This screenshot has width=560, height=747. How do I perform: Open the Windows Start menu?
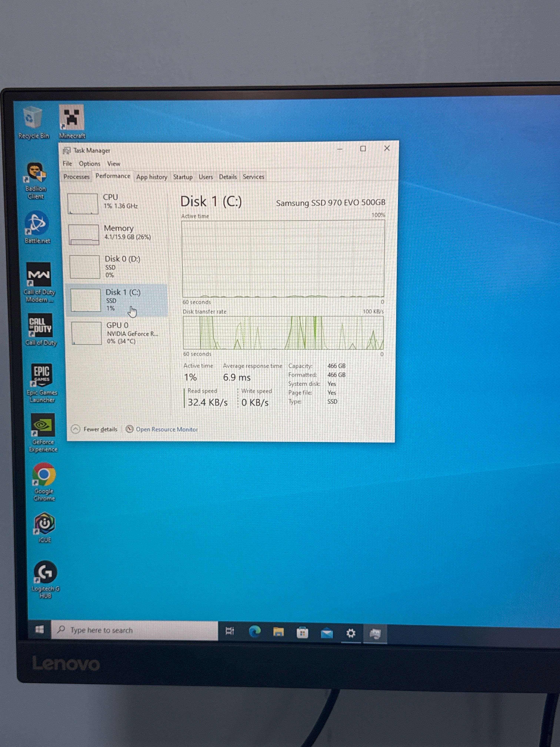click(39, 630)
